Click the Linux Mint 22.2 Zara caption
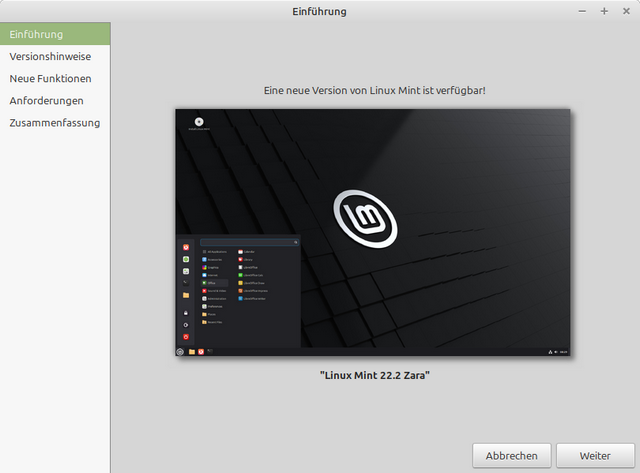640x473 pixels. pyautogui.click(x=373, y=376)
